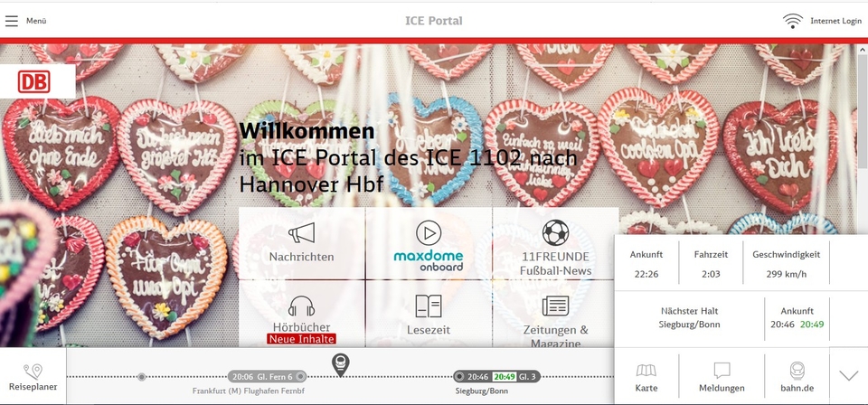Open Meldungen speech bubble icon
This screenshot has width=868, height=405.
pos(722,377)
